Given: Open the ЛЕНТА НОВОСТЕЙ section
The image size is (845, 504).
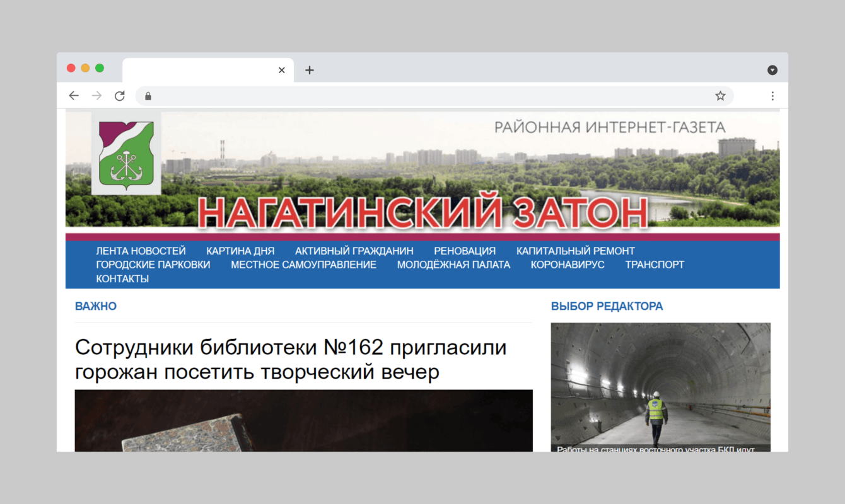Looking at the screenshot, I should coord(140,250).
